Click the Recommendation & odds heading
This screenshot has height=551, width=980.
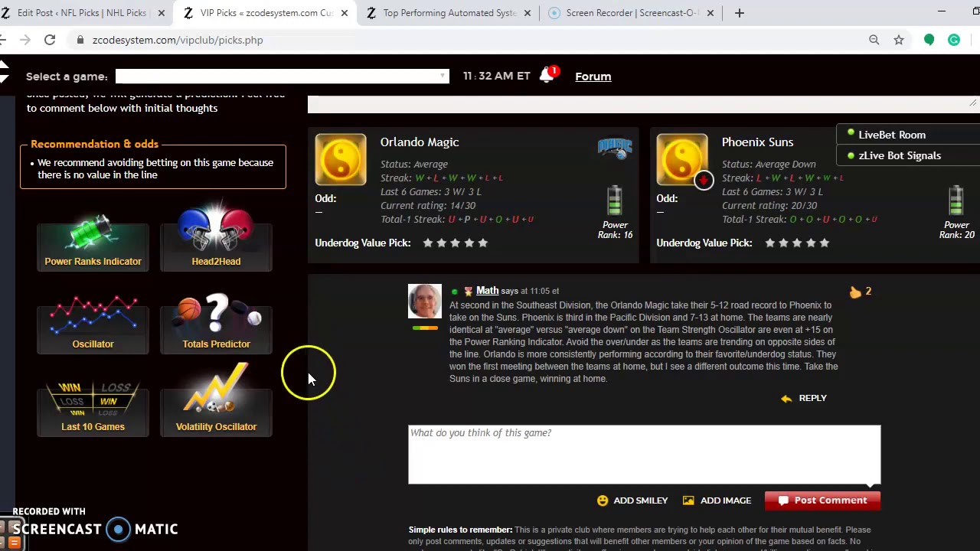coord(94,144)
